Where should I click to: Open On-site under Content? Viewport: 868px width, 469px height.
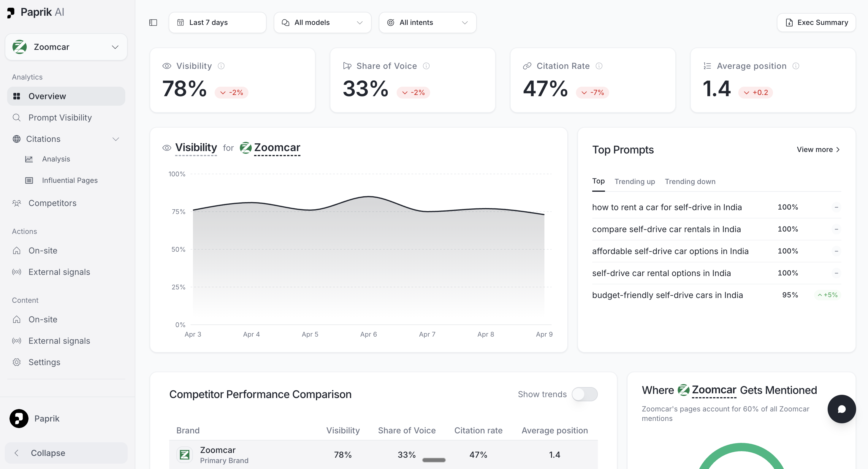43,319
